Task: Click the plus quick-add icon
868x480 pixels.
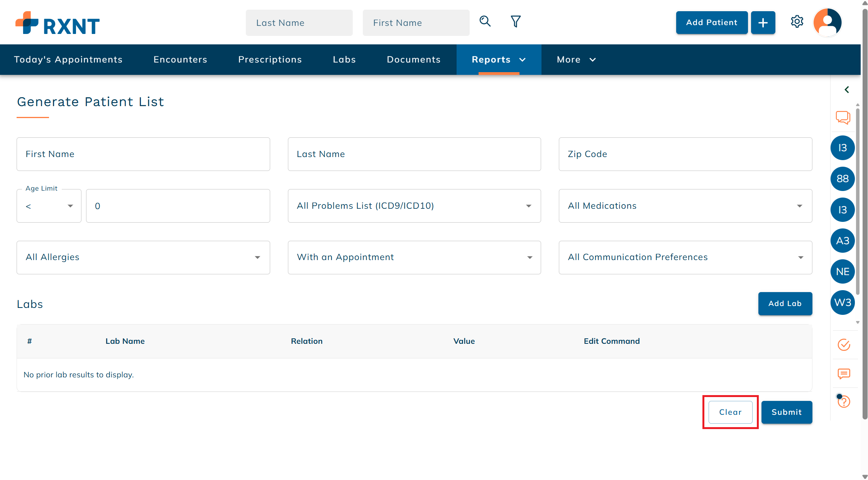Action: 763,23
